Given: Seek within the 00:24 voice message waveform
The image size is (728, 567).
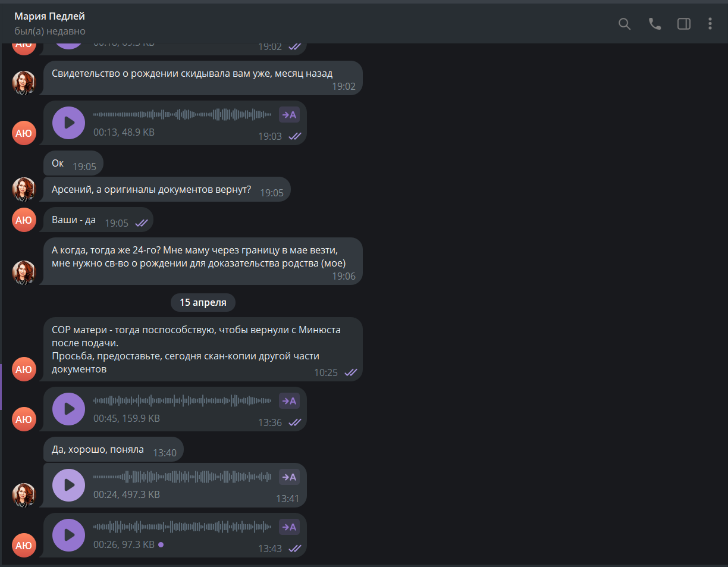Looking at the screenshot, I should pos(182,477).
